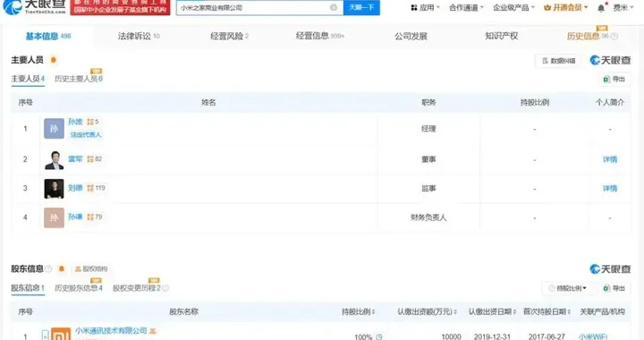644x340 pixels.
Task: Switch to the 经营风险 tab
Action: [x=229, y=36]
